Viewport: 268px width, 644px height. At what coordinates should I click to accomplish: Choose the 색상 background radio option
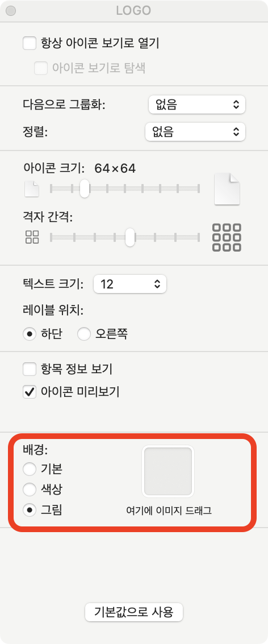[x=30, y=489]
